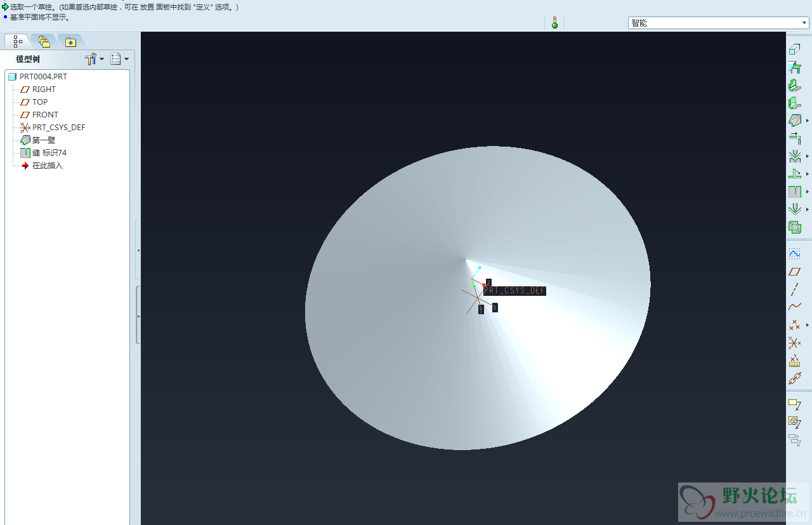Screen dimensions: 812x525
Task: Open the sketch tool with blue curve
Action: coord(794,253)
